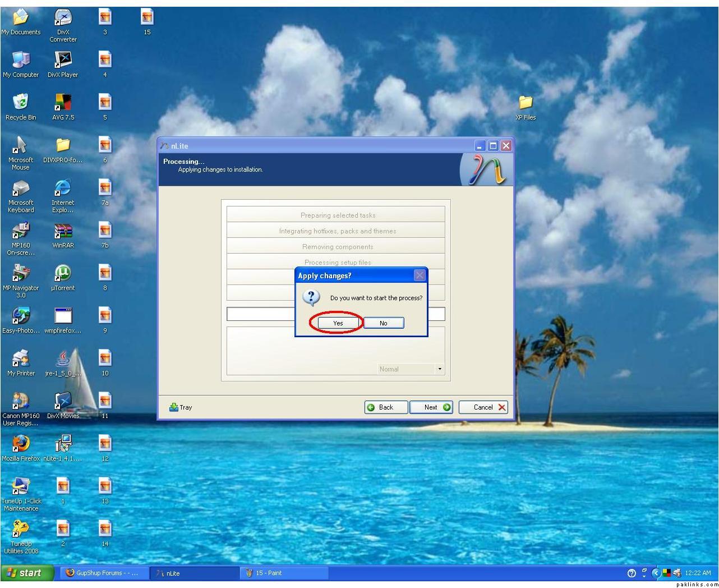Open the Windows Start menu
This screenshot has width=719, height=588.
27,573
